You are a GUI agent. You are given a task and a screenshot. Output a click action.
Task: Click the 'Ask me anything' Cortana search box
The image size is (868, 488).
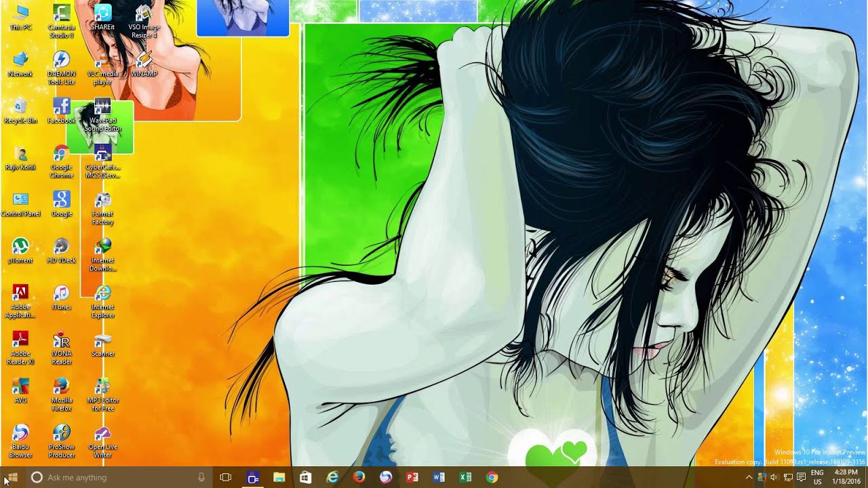118,477
